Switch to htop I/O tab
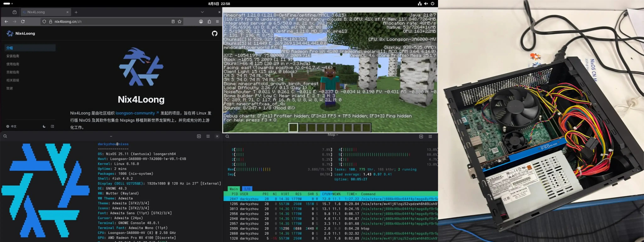Image resolution: width=644 pixels, height=242 pixels. coord(247,189)
